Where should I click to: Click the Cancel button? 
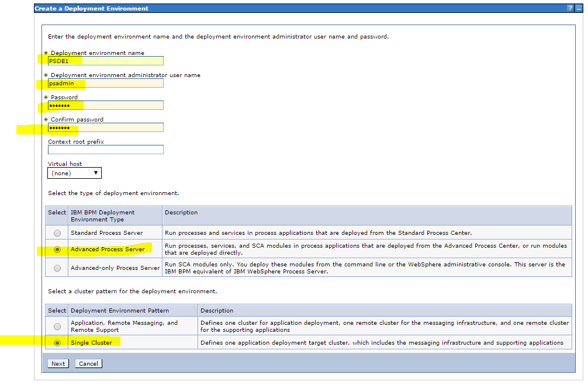coord(88,363)
